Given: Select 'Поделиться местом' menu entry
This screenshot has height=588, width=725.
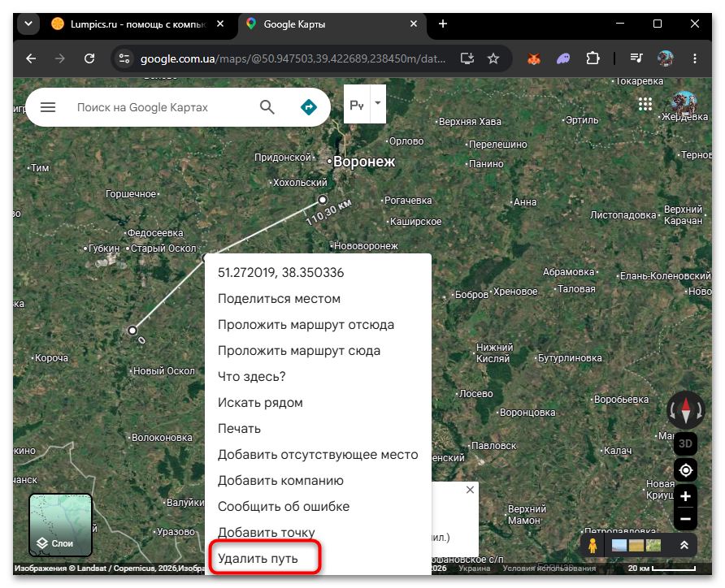Looking at the screenshot, I should 279,299.
